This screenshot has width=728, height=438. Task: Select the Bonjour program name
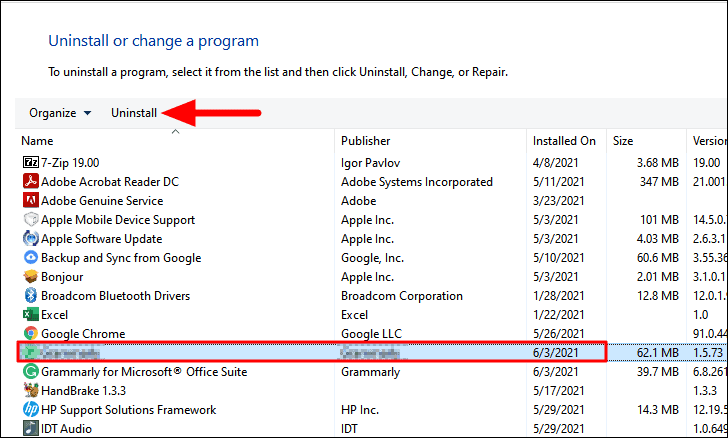tap(62, 277)
